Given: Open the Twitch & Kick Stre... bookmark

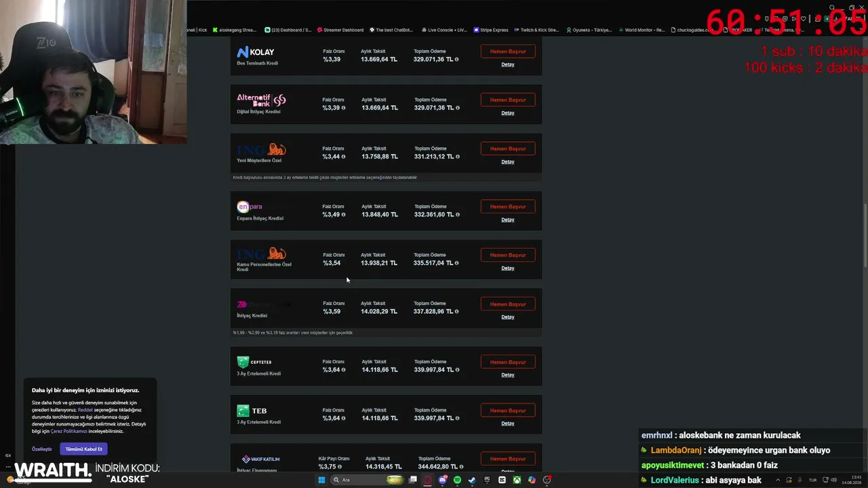Looking at the screenshot, I should pyautogui.click(x=536, y=30).
